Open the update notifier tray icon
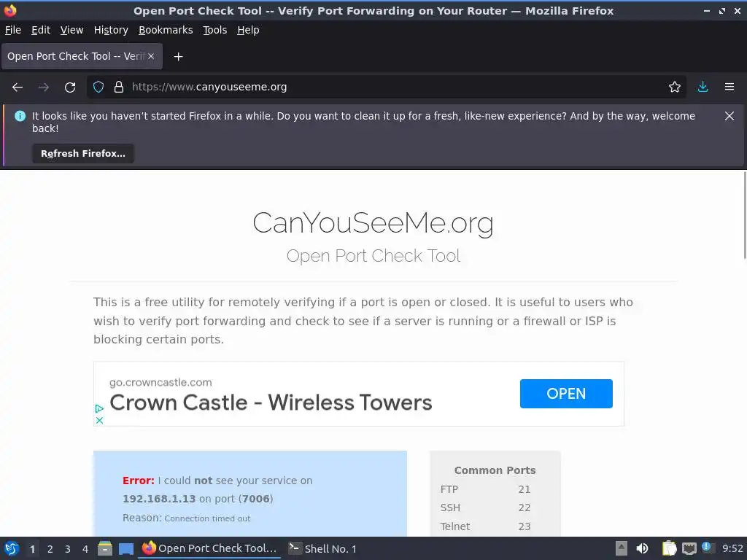The image size is (747, 560). [x=706, y=547]
